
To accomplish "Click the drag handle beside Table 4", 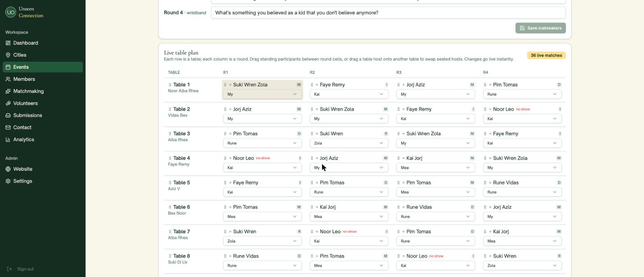I will (x=170, y=158).
